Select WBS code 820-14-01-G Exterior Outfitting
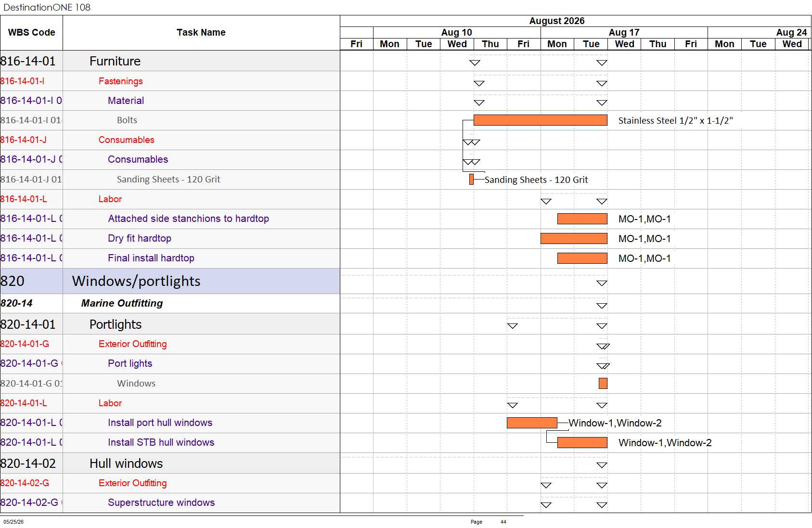This screenshot has width=812, height=528. 25,344
